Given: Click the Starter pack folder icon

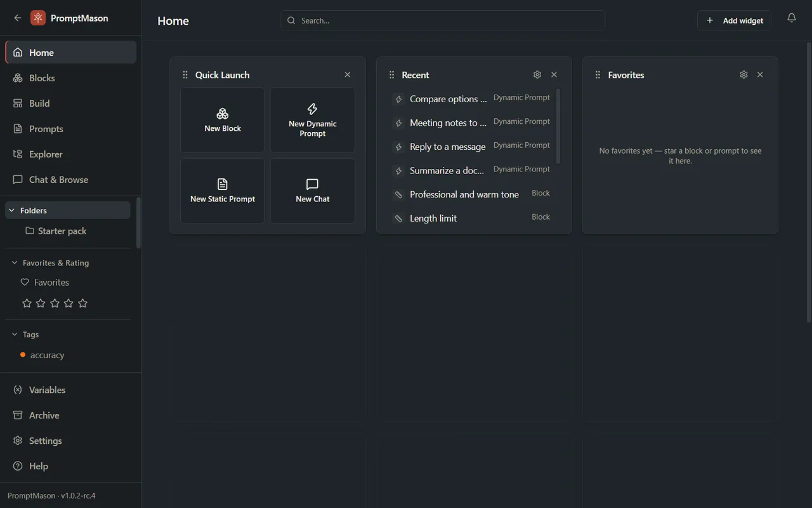Looking at the screenshot, I should (30, 231).
